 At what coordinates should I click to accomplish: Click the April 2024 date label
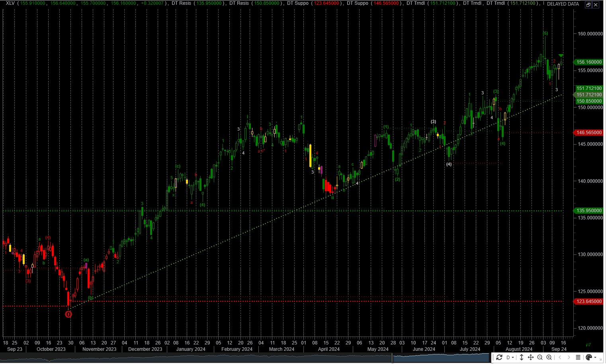pyautogui.click(x=329, y=349)
